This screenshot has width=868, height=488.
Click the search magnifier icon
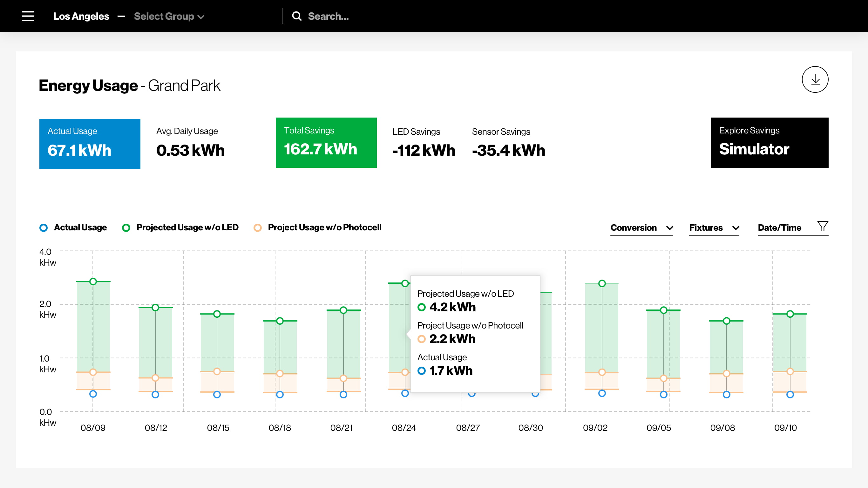coord(296,16)
